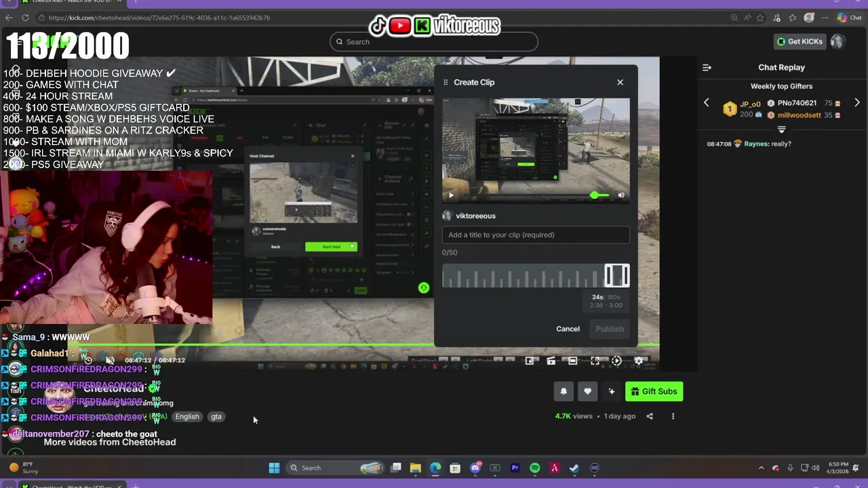Open the weather widget showing Sunny
The height and width of the screenshot is (488, 868).
click(24, 468)
